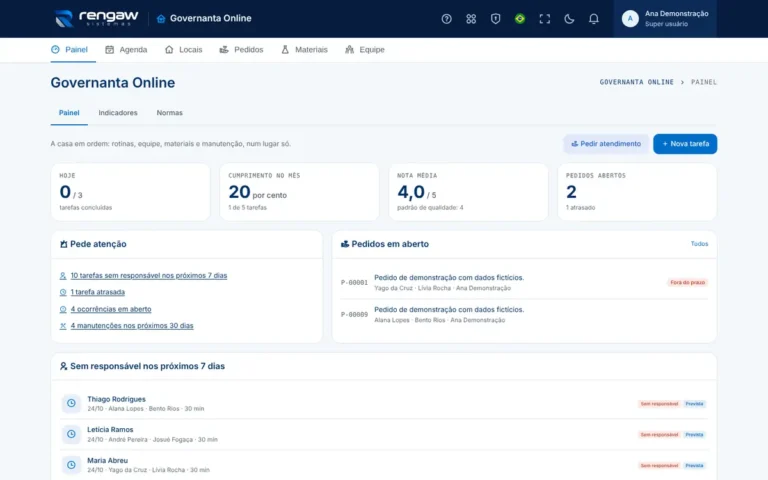Click person icon beside 10 tarefas link

tap(63, 276)
